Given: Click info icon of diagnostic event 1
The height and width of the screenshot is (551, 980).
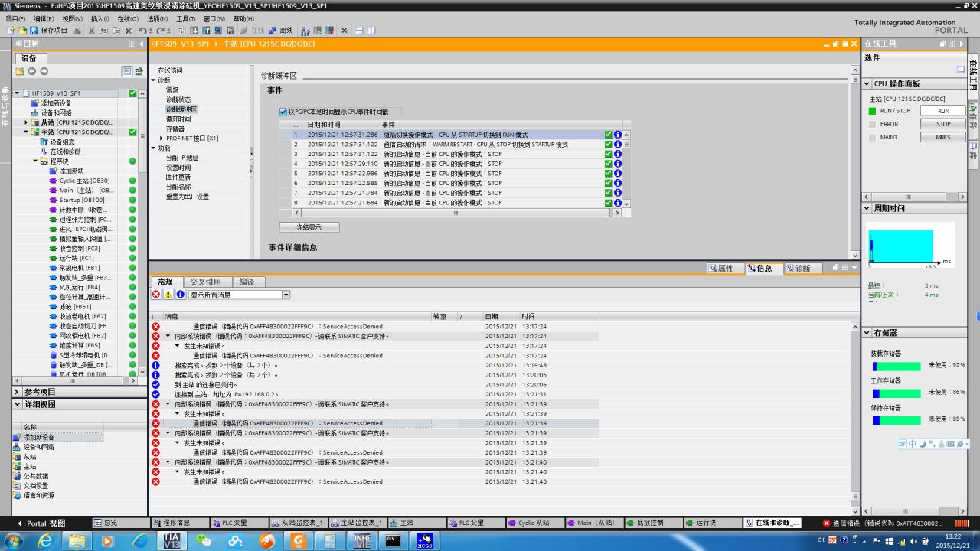Looking at the screenshot, I should coord(617,135).
